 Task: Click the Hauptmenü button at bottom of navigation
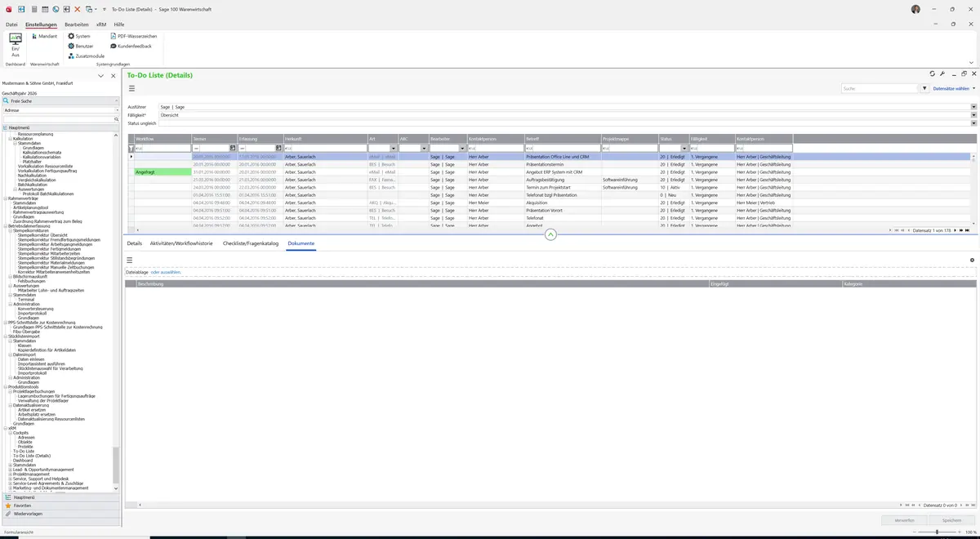point(60,497)
